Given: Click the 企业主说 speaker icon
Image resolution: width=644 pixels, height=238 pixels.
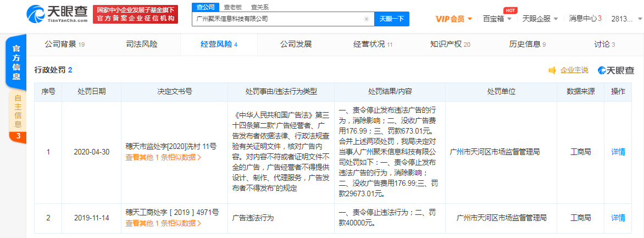Looking at the screenshot, I should pyautogui.click(x=552, y=70).
